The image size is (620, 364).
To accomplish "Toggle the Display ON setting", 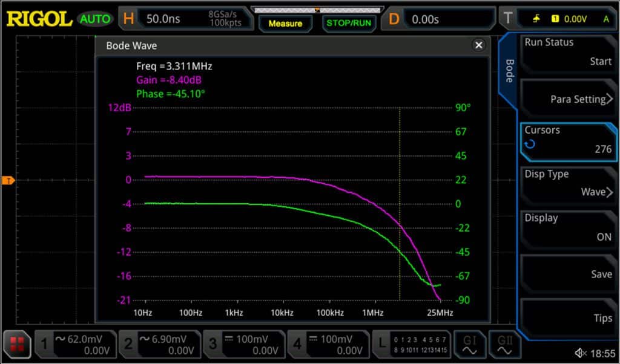I will (x=567, y=227).
